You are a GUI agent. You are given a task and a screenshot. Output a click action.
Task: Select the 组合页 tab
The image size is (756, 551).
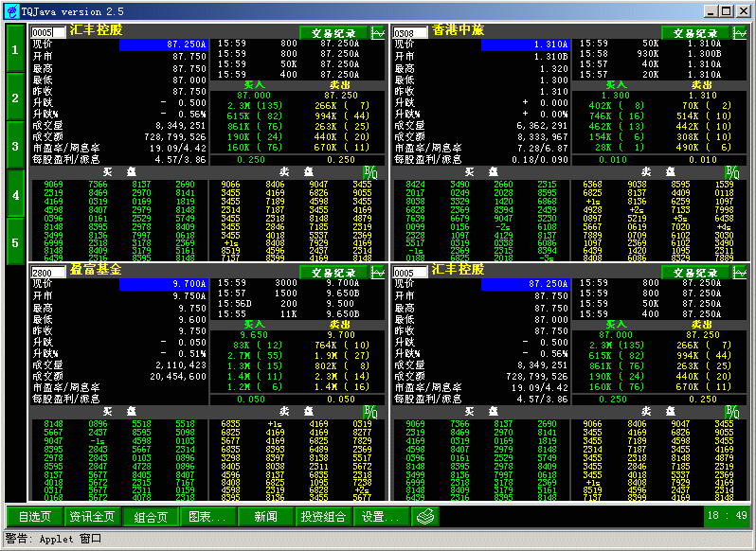click(151, 517)
